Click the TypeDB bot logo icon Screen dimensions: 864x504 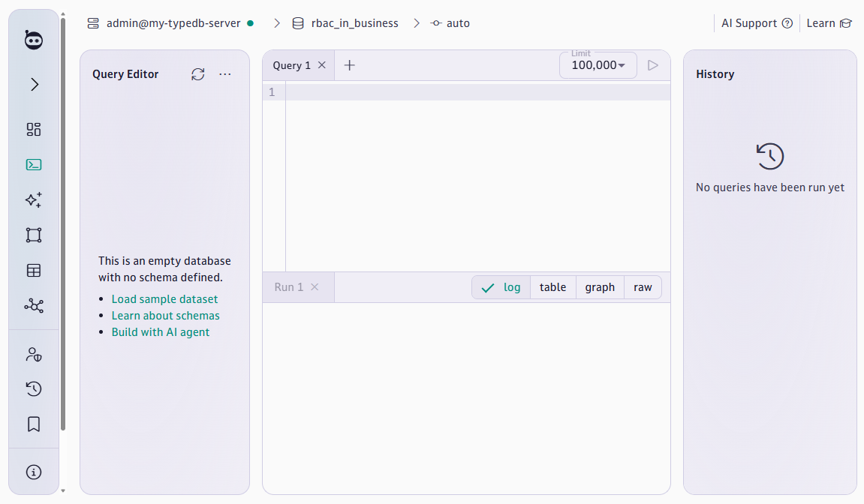pyautogui.click(x=34, y=40)
